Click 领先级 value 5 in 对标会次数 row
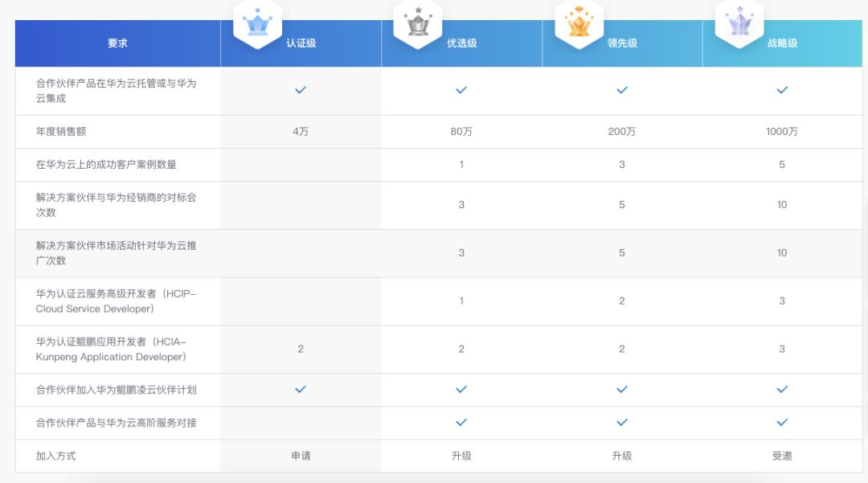868x483 pixels. pyautogui.click(x=622, y=205)
